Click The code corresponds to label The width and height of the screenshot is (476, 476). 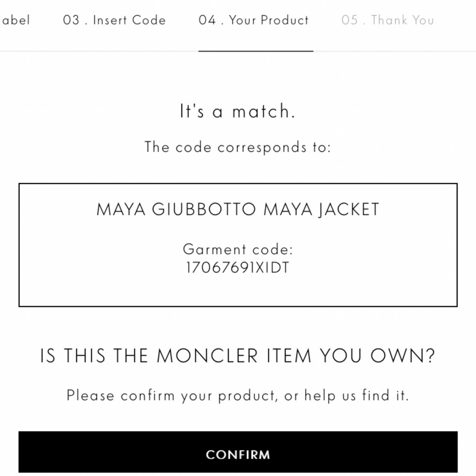point(238,147)
